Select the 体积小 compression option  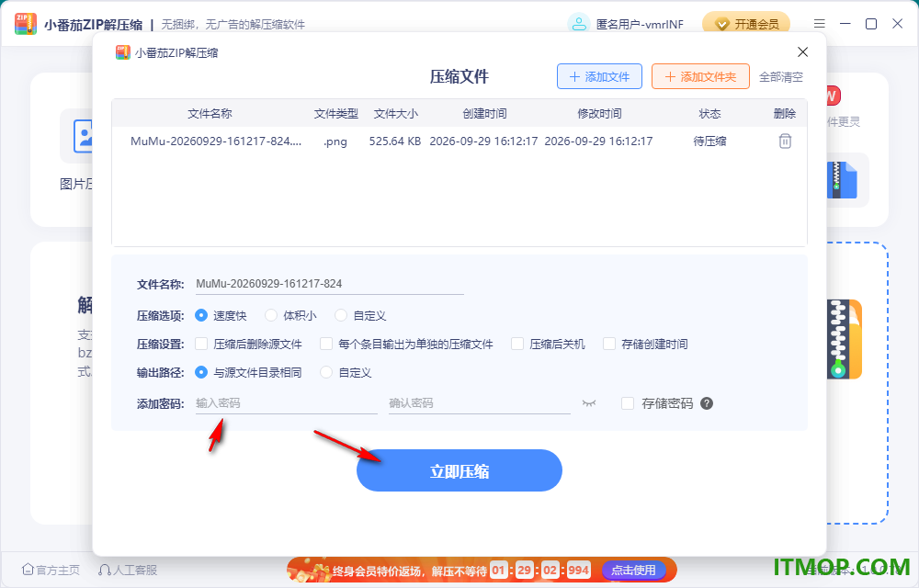(x=271, y=315)
